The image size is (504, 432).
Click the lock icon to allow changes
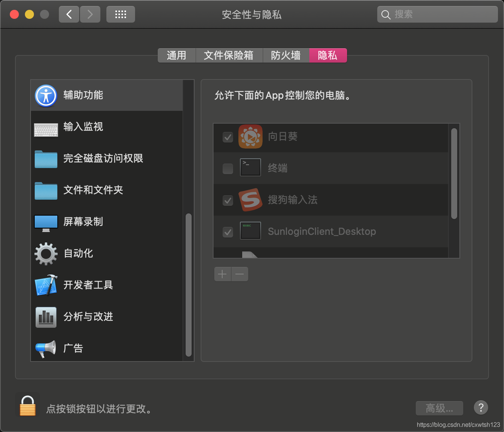(x=27, y=405)
